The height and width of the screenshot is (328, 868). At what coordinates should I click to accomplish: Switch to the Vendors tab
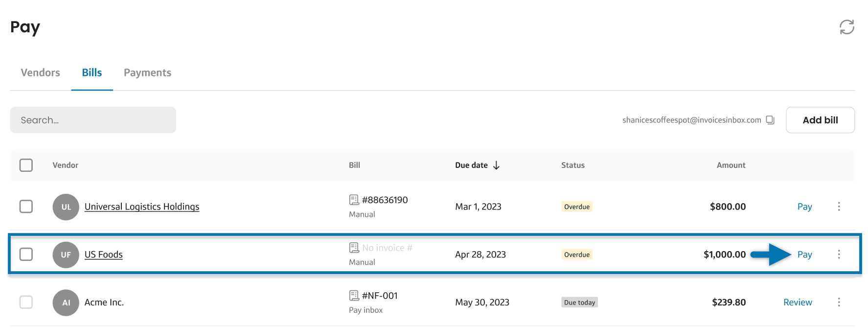pos(40,72)
